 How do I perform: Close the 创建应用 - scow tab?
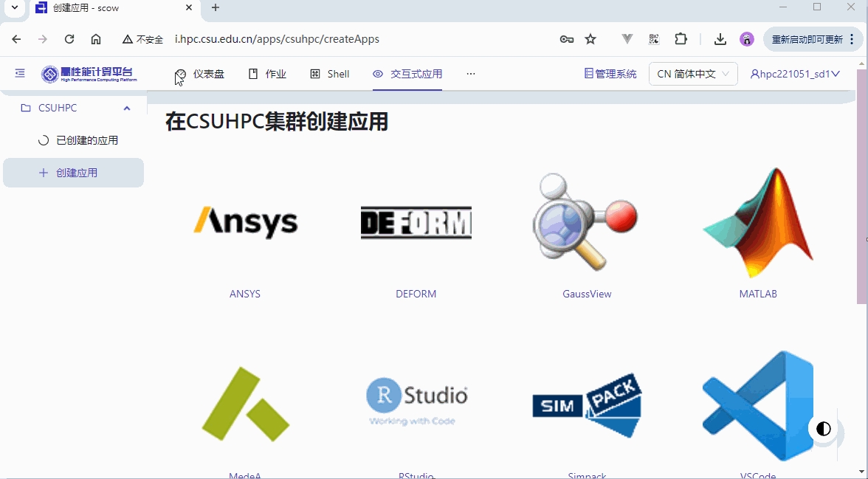(x=189, y=8)
